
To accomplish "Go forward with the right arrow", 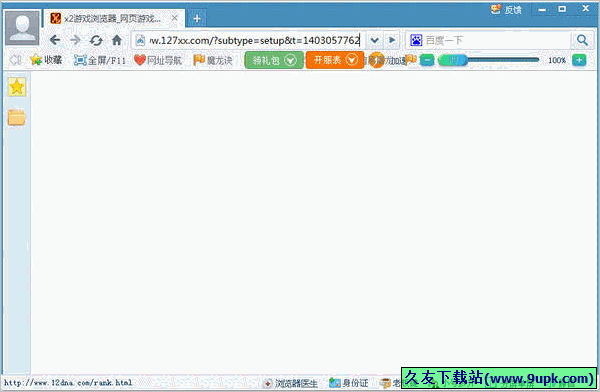I will (x=75, y=40).
